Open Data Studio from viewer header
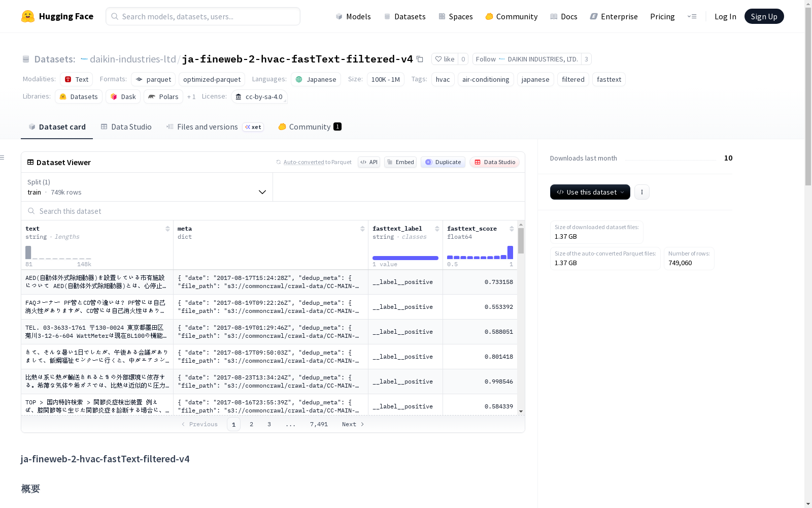 pos(495,162)
